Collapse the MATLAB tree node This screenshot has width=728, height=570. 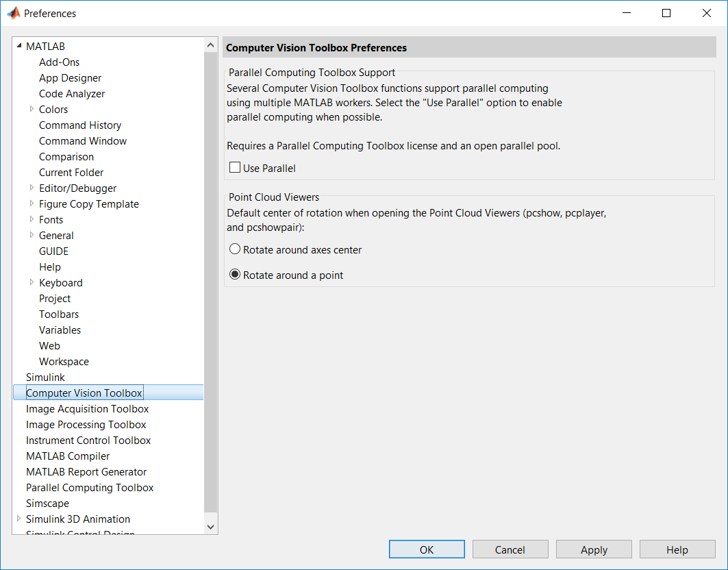point(18,47)
